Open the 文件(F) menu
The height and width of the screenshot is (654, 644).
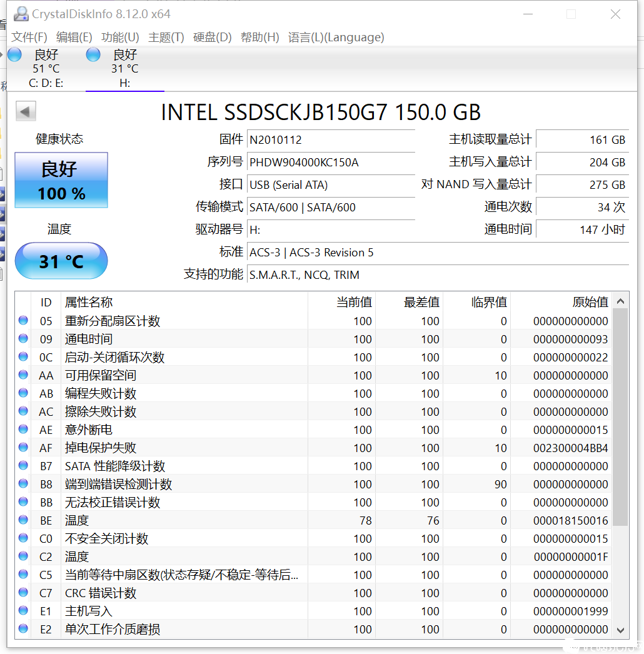coord(29,37)
